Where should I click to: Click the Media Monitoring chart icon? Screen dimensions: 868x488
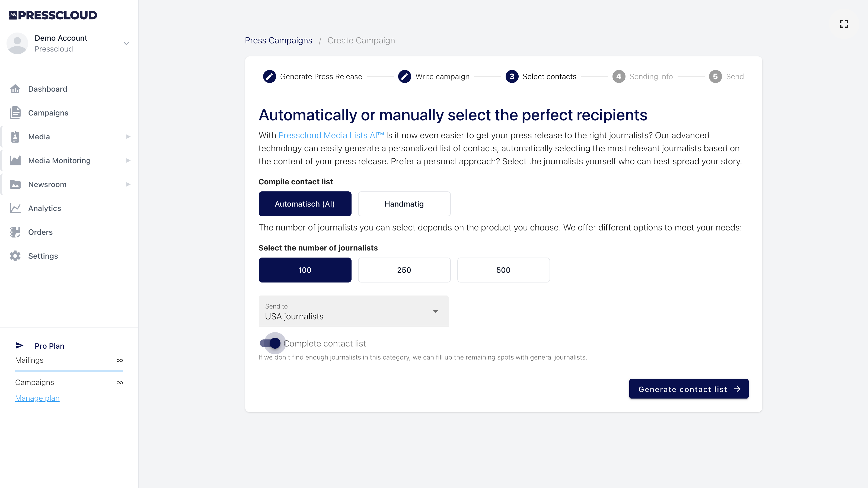coord(15,160)
